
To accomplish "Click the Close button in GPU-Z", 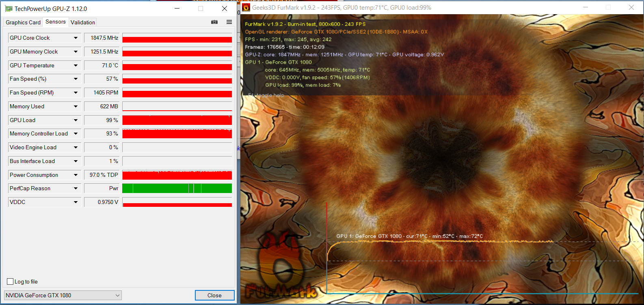I will point(215,295).
